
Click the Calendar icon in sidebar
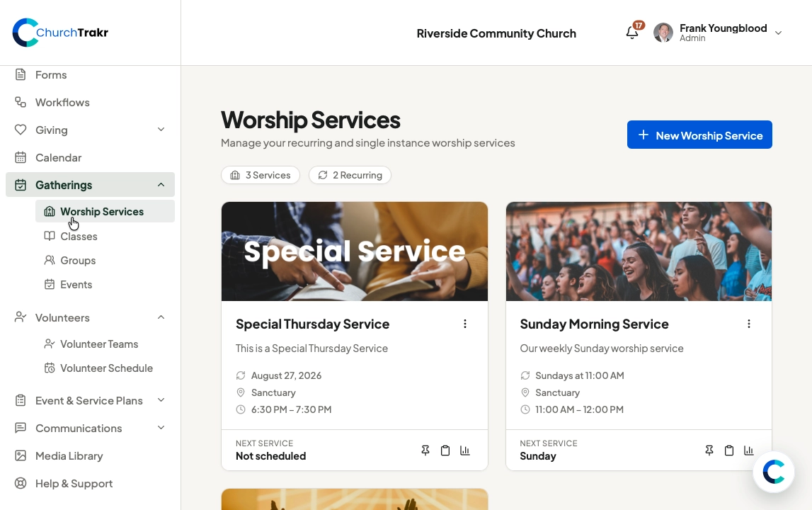pyautogui.click(x=21, y=157)
